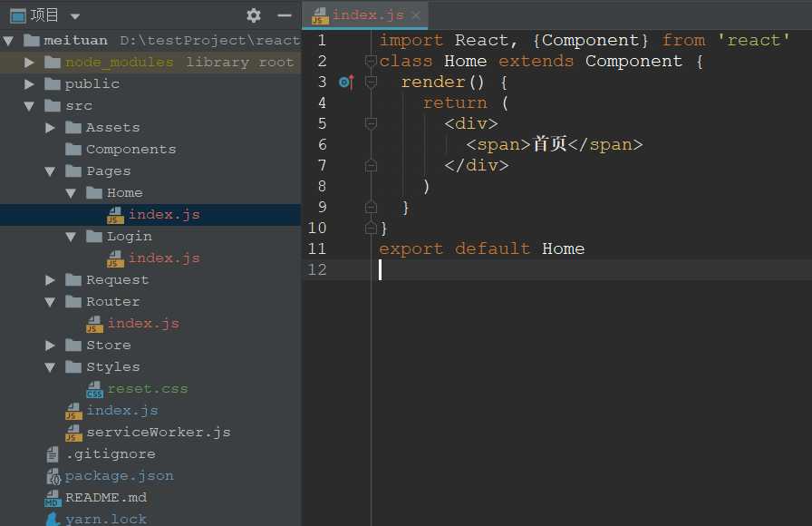Click the project window icon

18,16
